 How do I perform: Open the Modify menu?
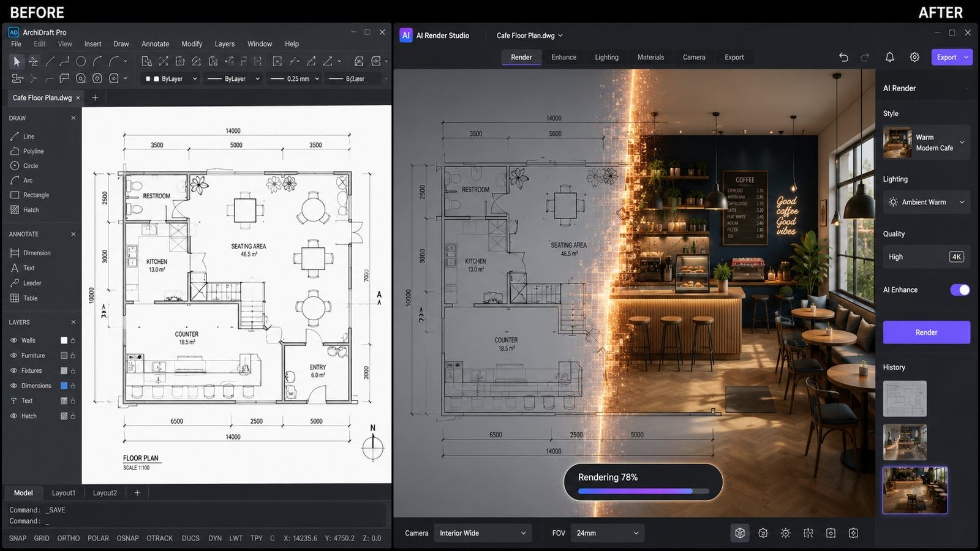pyautogui.click(x=192, y=44)
